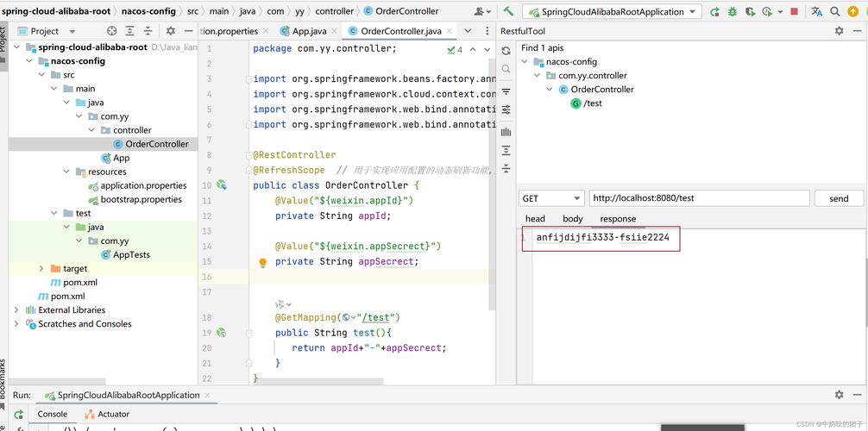Click the bean gutter icon on line 10
Screen dimensions: 868x431
(222, 184)
